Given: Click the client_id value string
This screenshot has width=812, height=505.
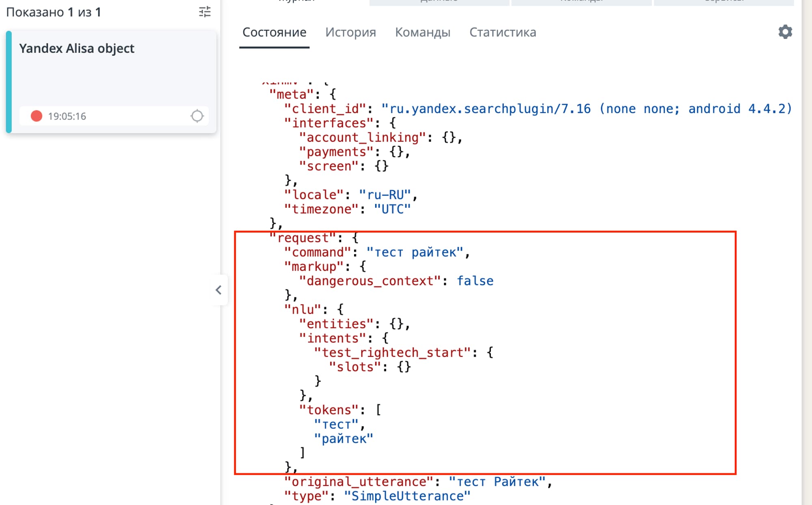Looking at the screenshot, I should 586,109.
